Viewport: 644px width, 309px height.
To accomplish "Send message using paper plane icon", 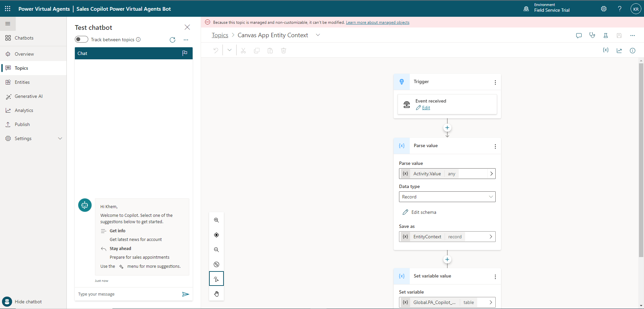I will 186,294.
